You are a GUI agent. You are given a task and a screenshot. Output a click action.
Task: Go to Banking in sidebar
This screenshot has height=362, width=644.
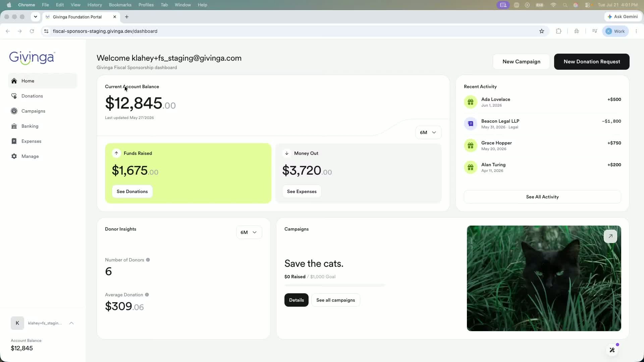pos(43,126)
